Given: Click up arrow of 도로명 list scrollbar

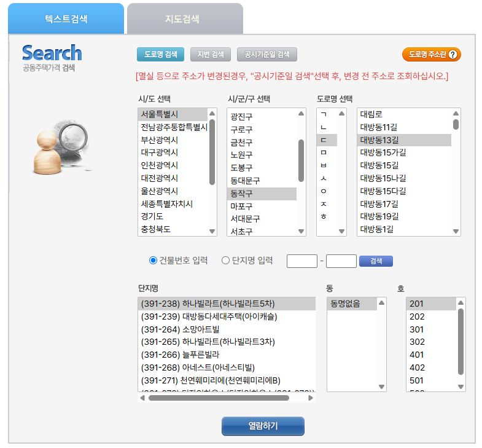Looking at the screenshot, I should (456, 114).
